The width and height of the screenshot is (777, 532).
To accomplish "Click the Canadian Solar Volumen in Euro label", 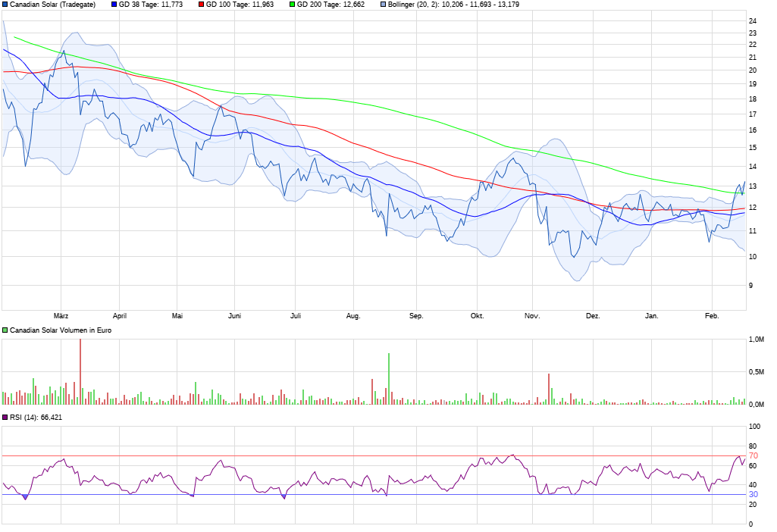I will click(x=61, y=330).
